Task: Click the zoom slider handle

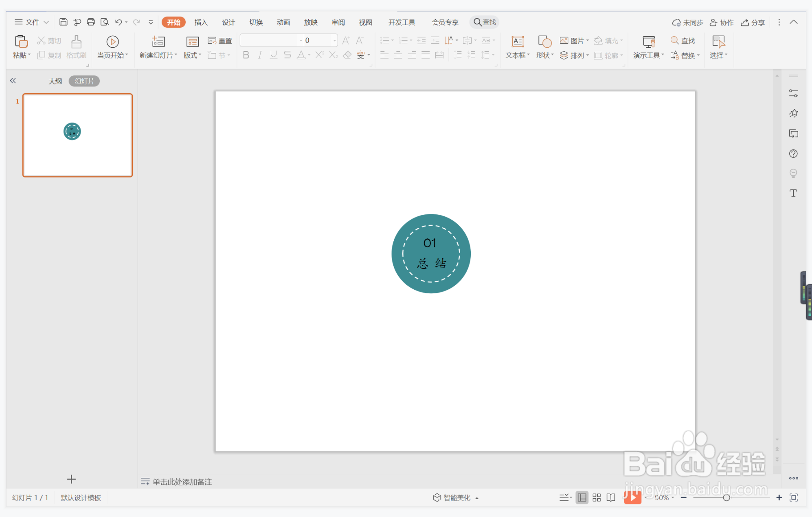Action: tap(726, 497)
